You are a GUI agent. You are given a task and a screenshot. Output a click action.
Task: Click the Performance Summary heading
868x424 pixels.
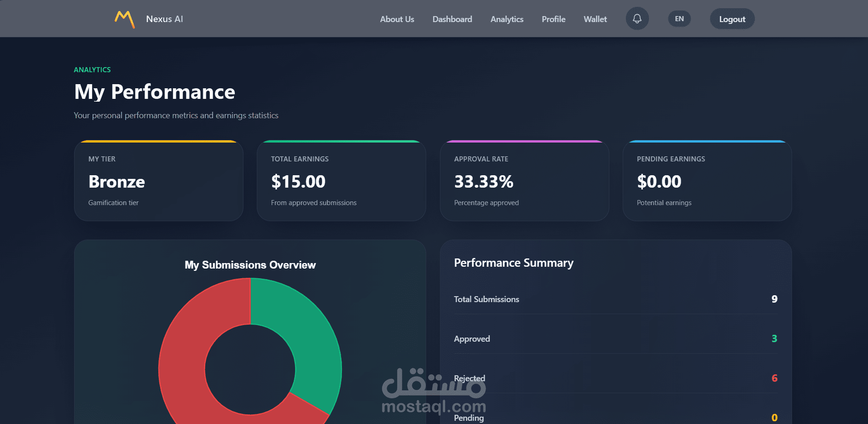pos(514,263)
